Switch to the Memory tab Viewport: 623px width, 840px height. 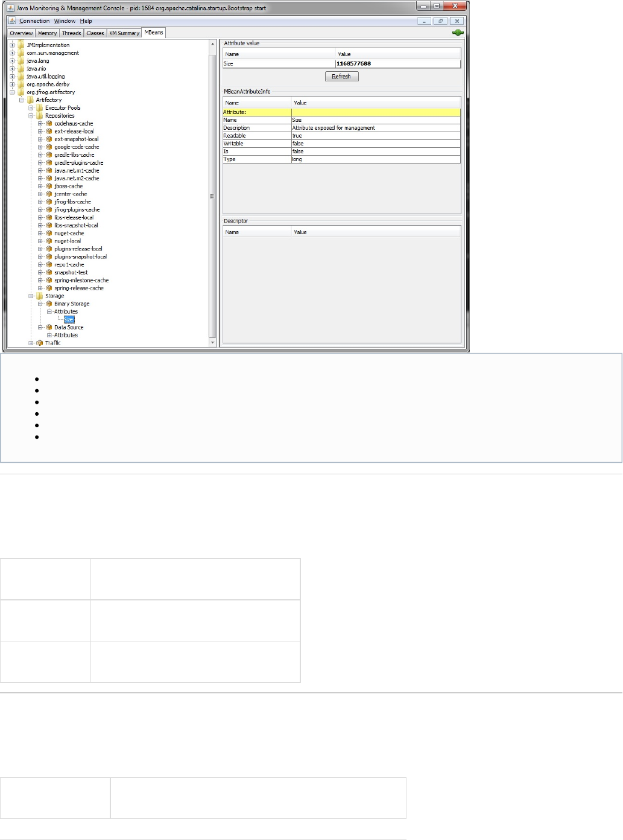(47, 33)
